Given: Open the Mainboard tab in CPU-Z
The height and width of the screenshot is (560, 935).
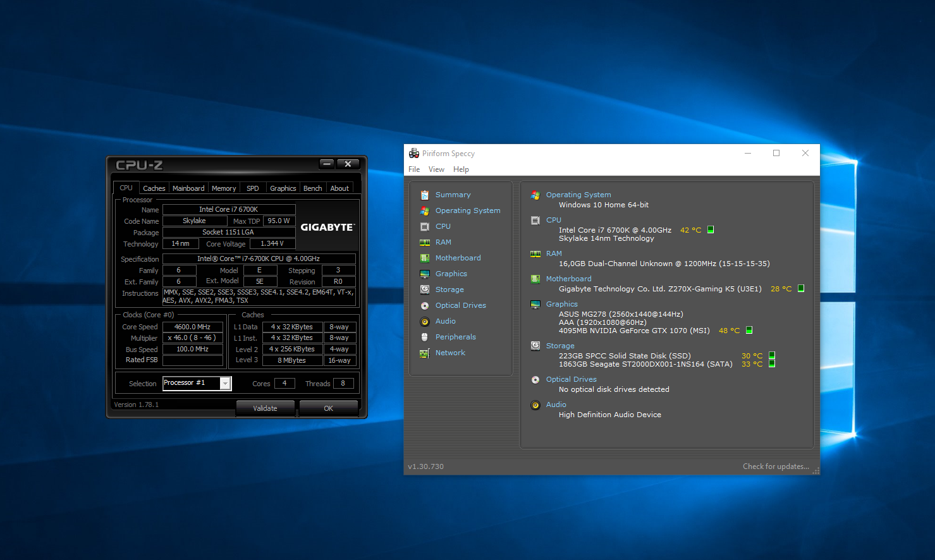Looking at the screenshot, I should tap(188, 188).
